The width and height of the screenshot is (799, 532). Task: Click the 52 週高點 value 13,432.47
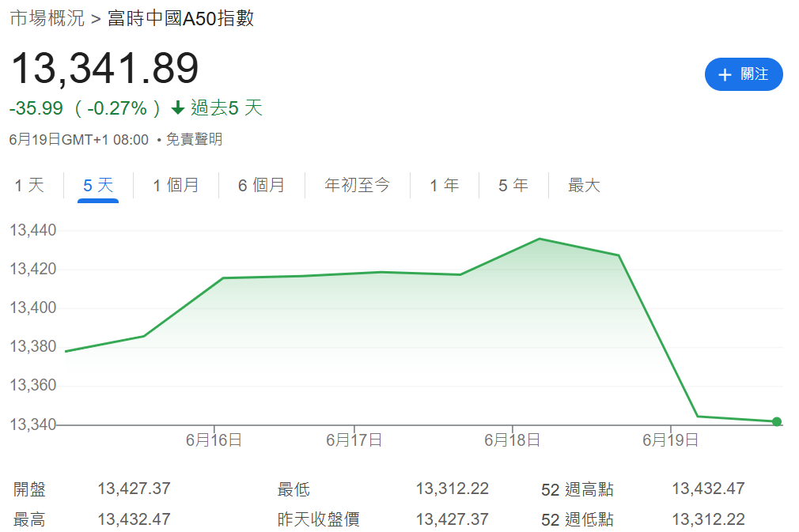pos(708,489)
